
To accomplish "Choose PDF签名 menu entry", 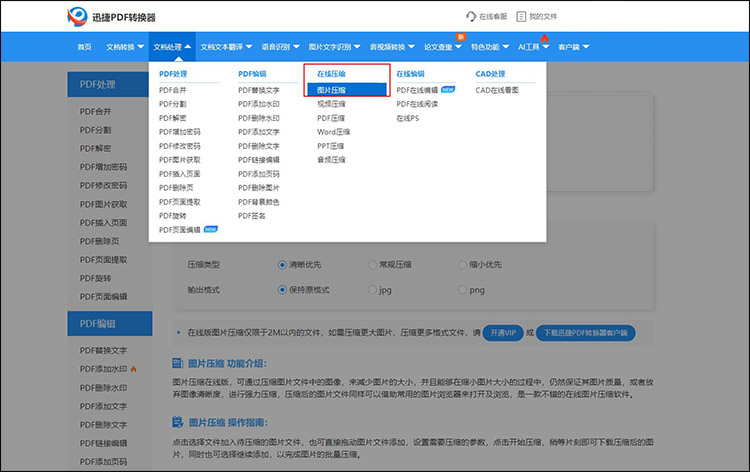I will pyautogui.click(x=252, y=216).
